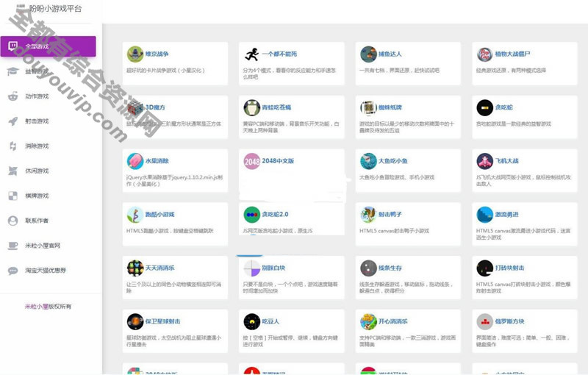Click the user avatar icon beside 联系作者
Screen dimensions: 588x375
coord(12,221)
